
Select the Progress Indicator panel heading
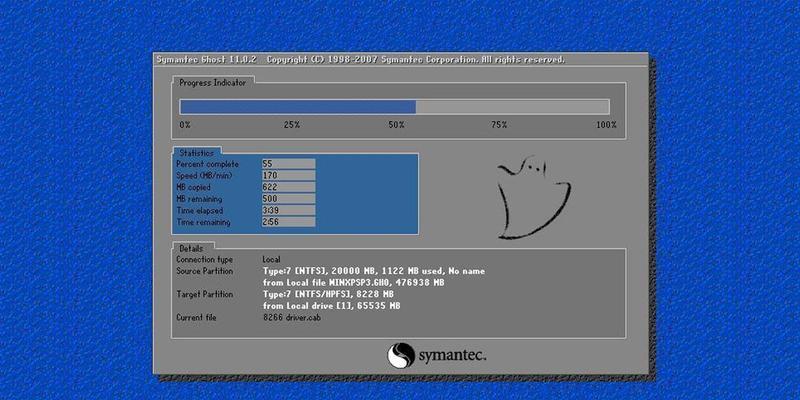coord(213,83)
